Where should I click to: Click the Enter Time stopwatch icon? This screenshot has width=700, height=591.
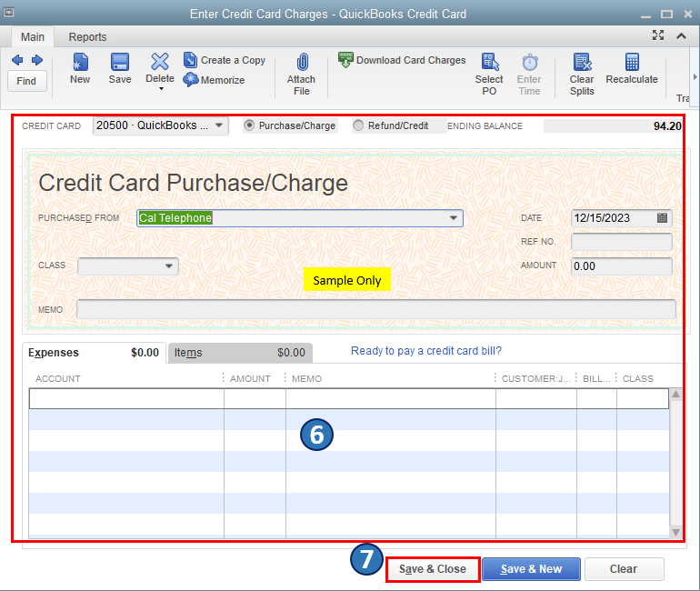coord(530,62)
